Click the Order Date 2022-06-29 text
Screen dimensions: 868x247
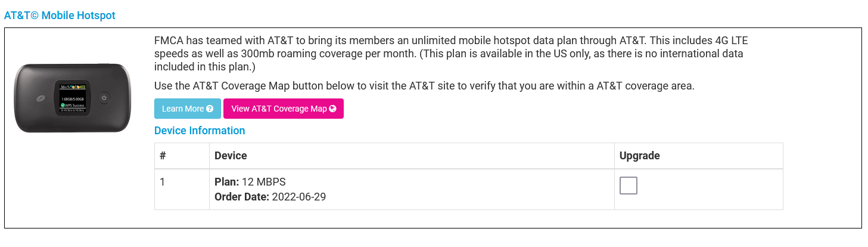point(270,197)
